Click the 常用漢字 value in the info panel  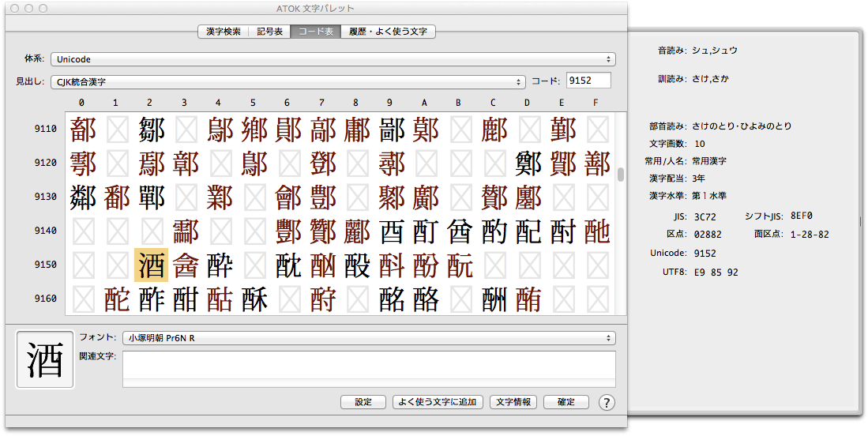tap(709, 161)
